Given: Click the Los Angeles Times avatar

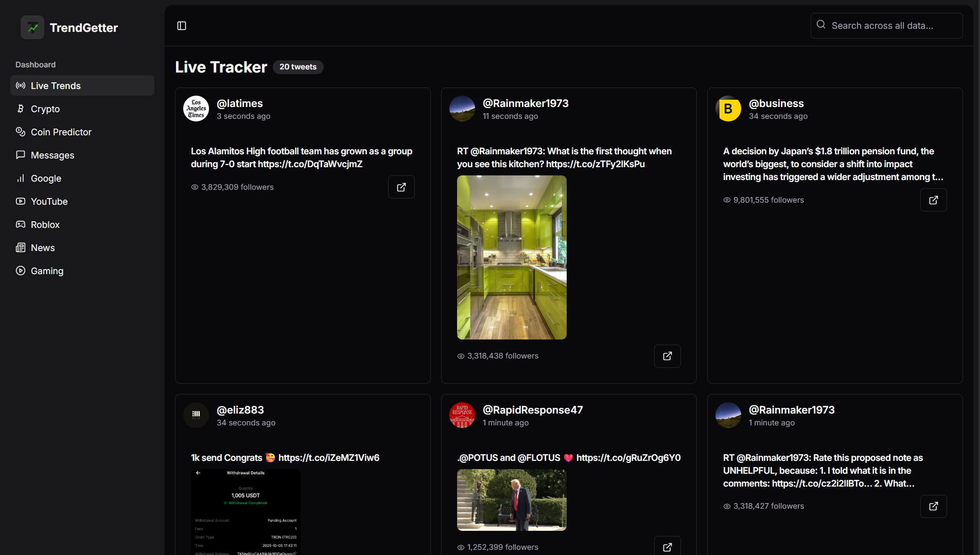Looking at the screenshot, I should tap(196, 109).
